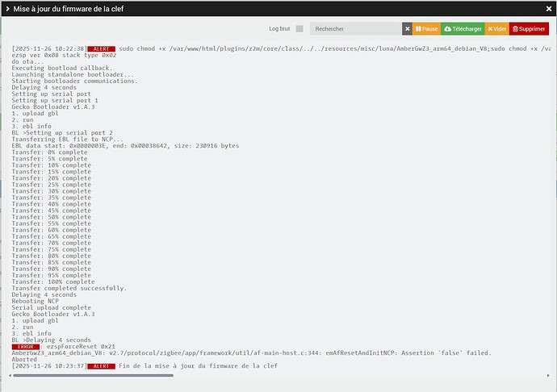Screen dimensions: 557x392
Task: Select the 'Transfer: 50% complete' log line
Action: pos(51,217)
